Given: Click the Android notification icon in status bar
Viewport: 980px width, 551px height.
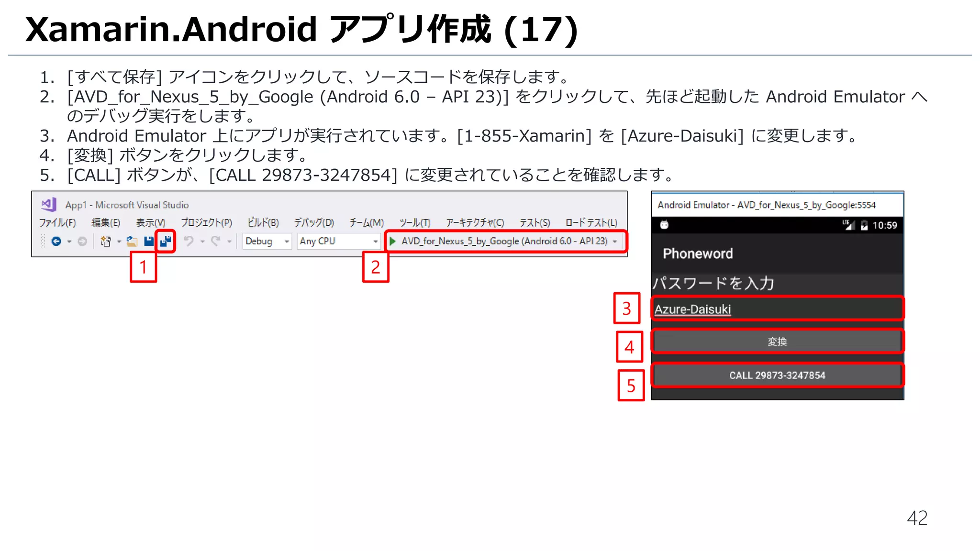Looking at the screenshot, I should coord(664,225).
